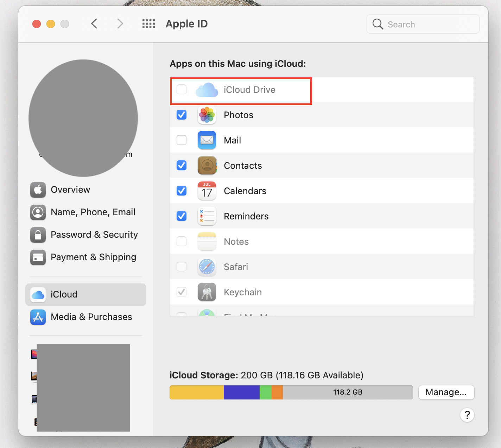Toggle the Keychain checkbox

(x=182, y=292)
